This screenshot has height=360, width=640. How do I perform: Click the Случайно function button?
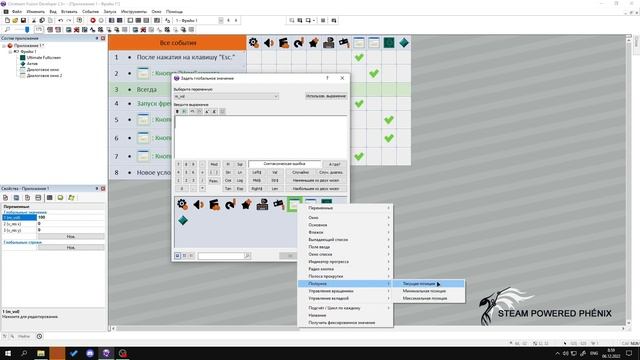[x=300, y=172]
